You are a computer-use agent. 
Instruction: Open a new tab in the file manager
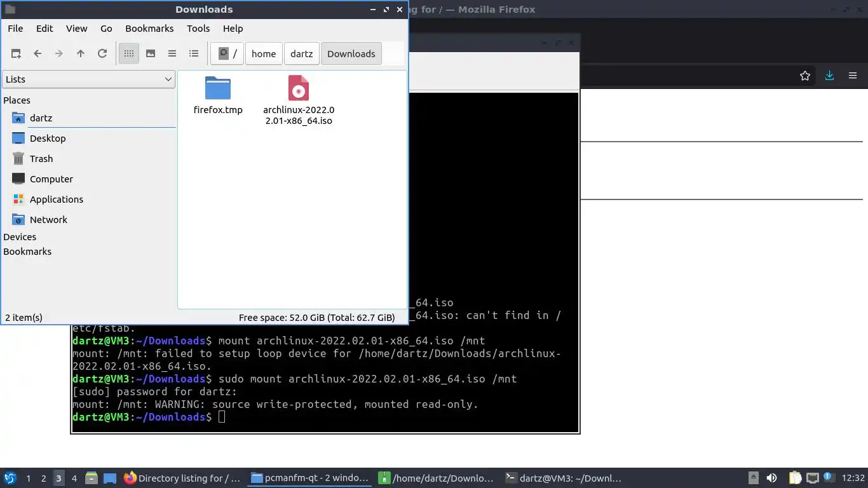pyautogui.click(x=16, y=54)
